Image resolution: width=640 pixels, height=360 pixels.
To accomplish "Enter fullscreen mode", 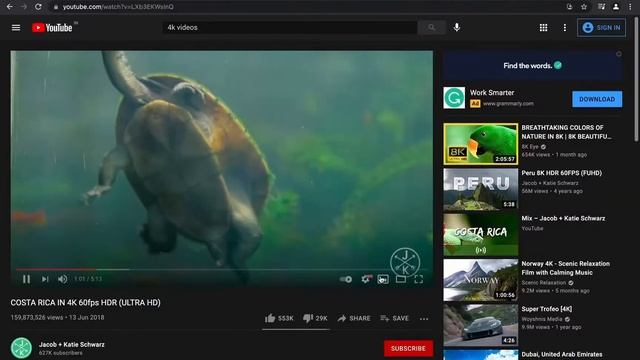I will [418, 279].
